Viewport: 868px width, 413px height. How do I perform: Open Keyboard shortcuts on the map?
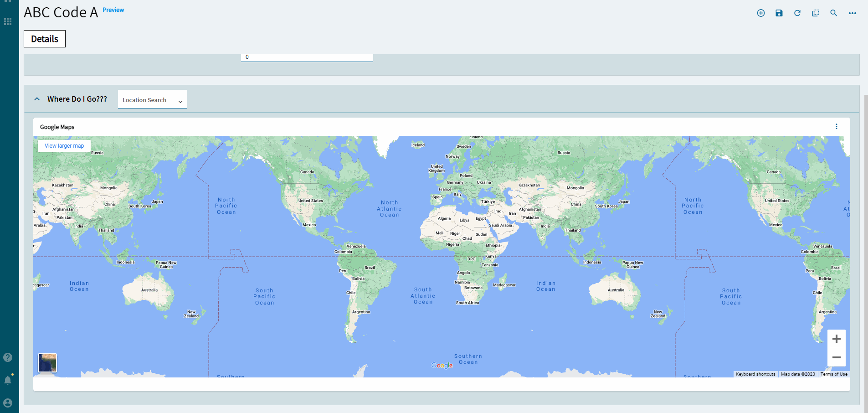pos(755,374)
